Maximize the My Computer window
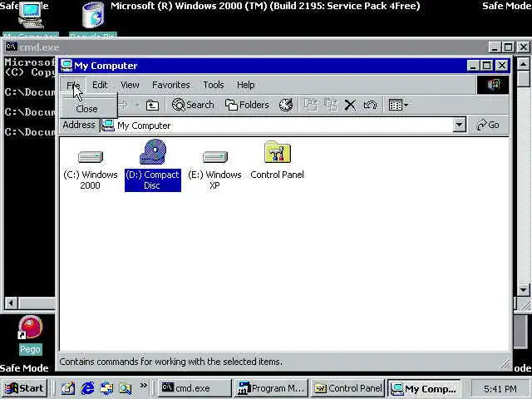The width and height of the screenshot is (532, 399). (487, 66)
